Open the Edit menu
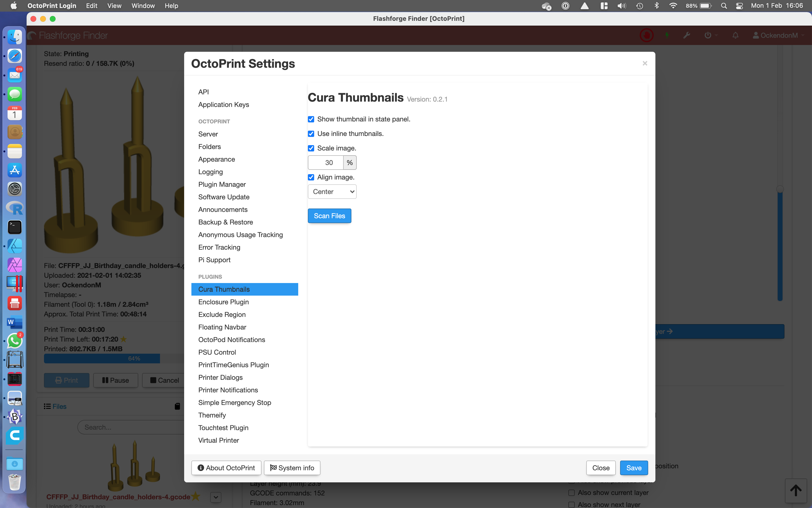This screenshot has height=508, width=812. tap(92, 6)
